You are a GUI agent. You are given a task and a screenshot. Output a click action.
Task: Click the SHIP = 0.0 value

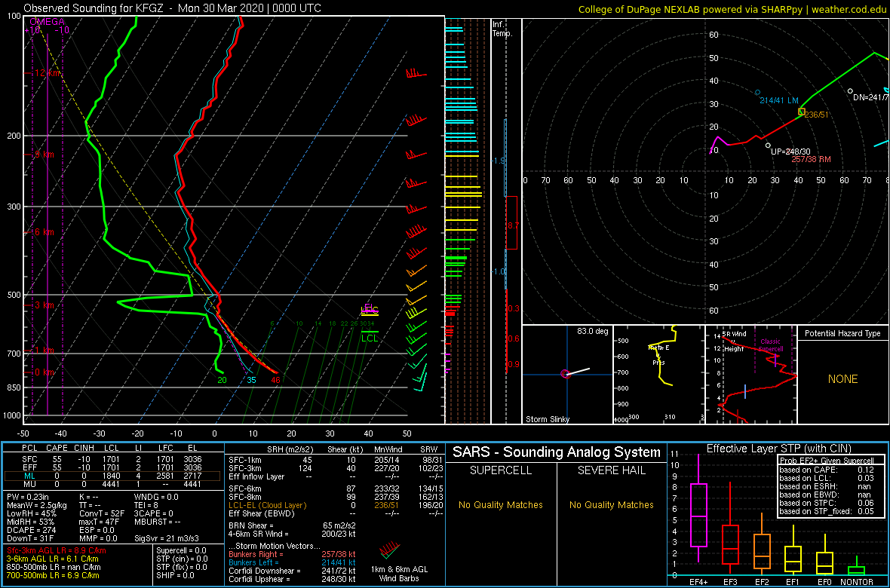[176, 574]
